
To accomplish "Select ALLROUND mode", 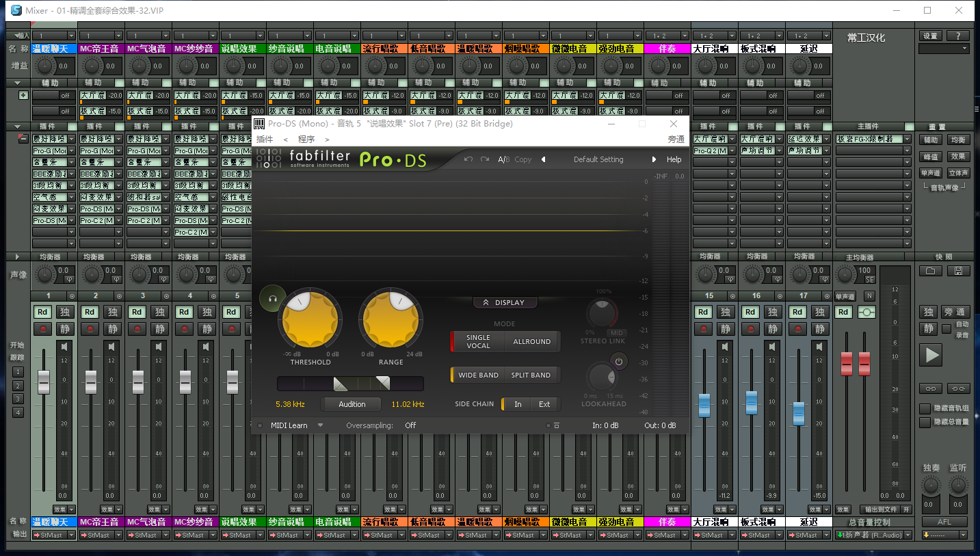I will click(531, 341).
